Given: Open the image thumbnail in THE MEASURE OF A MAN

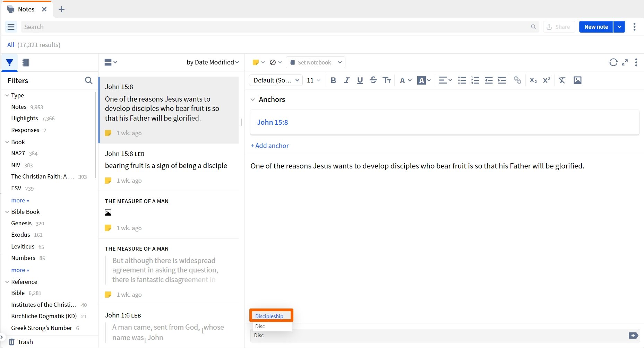Looking at the screenshot, I should 108,212.
